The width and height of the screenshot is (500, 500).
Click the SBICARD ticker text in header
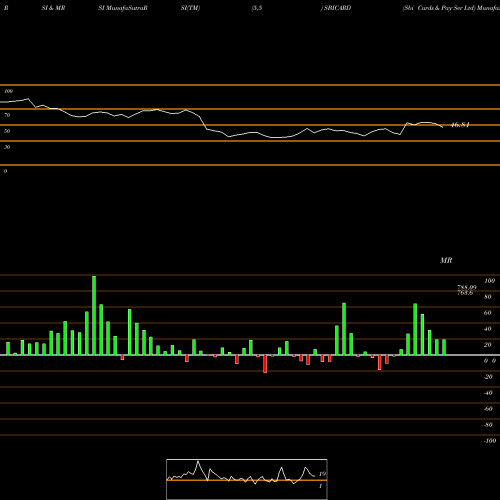click(x=337, y=8)
